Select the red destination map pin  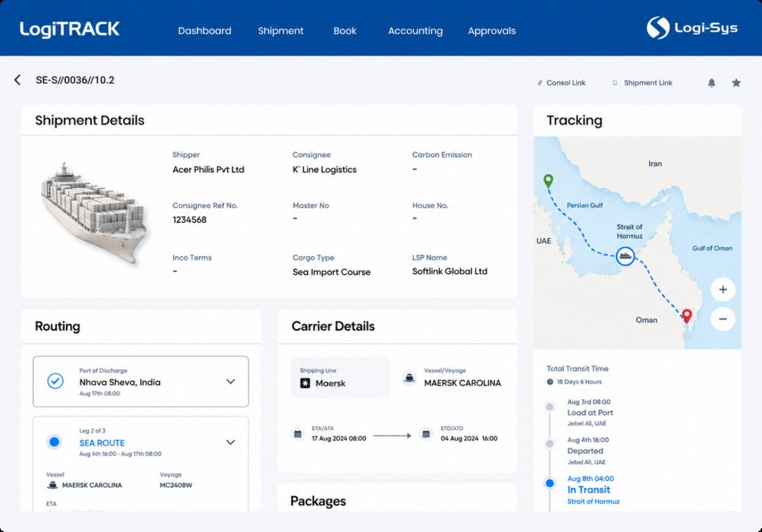pyautogui.click(x=686, y=316)
